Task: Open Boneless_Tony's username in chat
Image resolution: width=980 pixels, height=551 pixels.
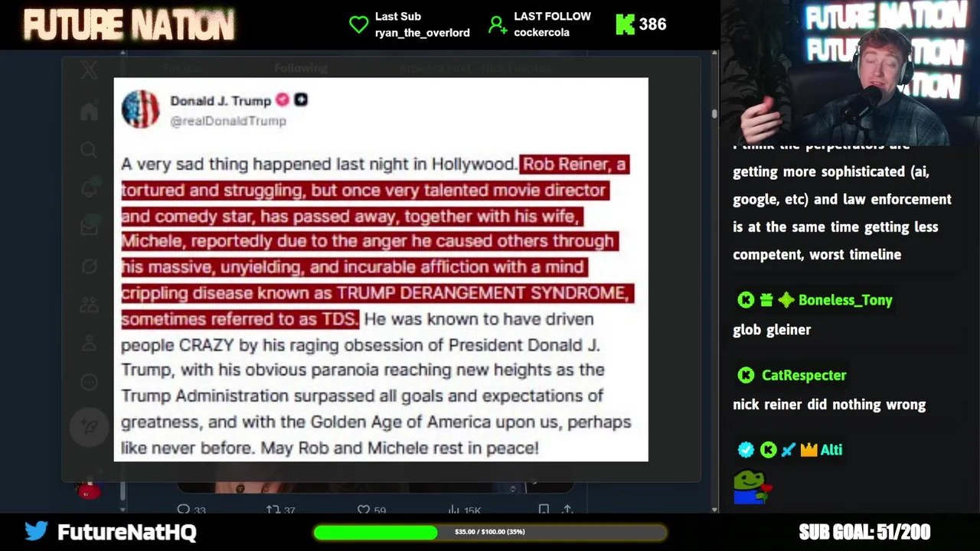Action: (x=845, y=300)
